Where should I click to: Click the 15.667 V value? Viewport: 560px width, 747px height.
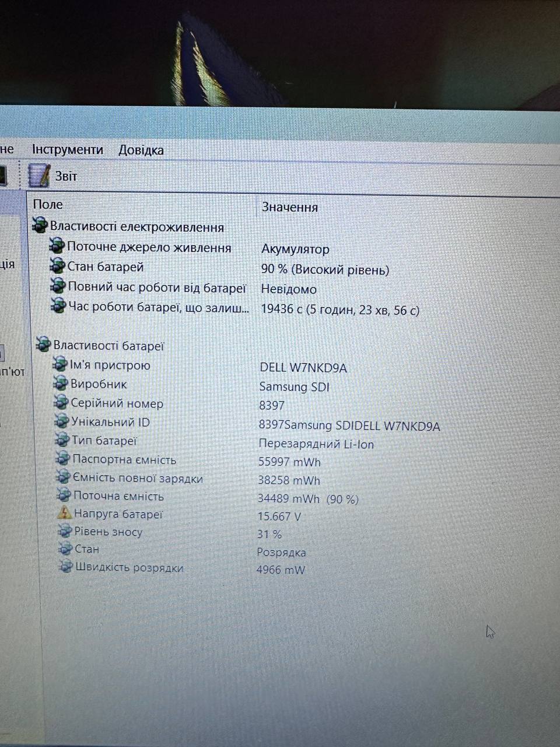coord(279,516)
